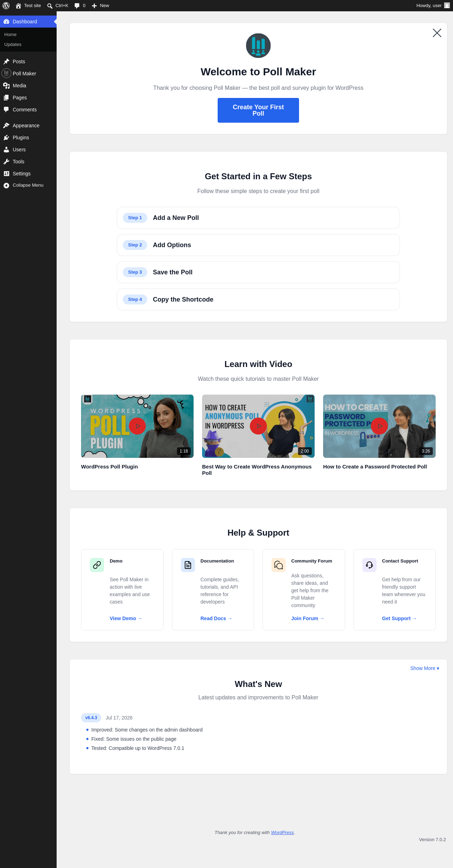
Task: Click the Ctrl+K search magnifier icon
Action: coord(50,6)
